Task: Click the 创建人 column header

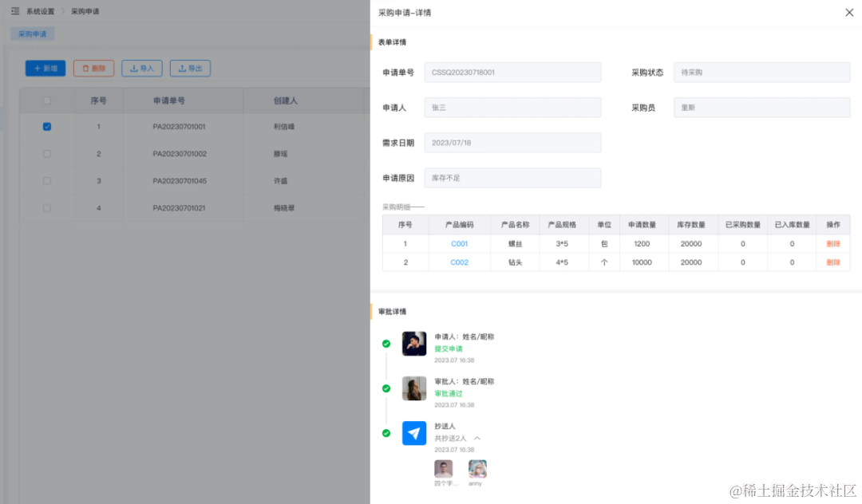Action: (285, 100)
